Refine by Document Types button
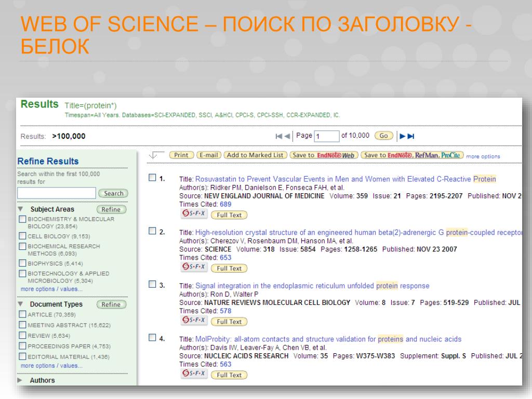 click(111, 304)
